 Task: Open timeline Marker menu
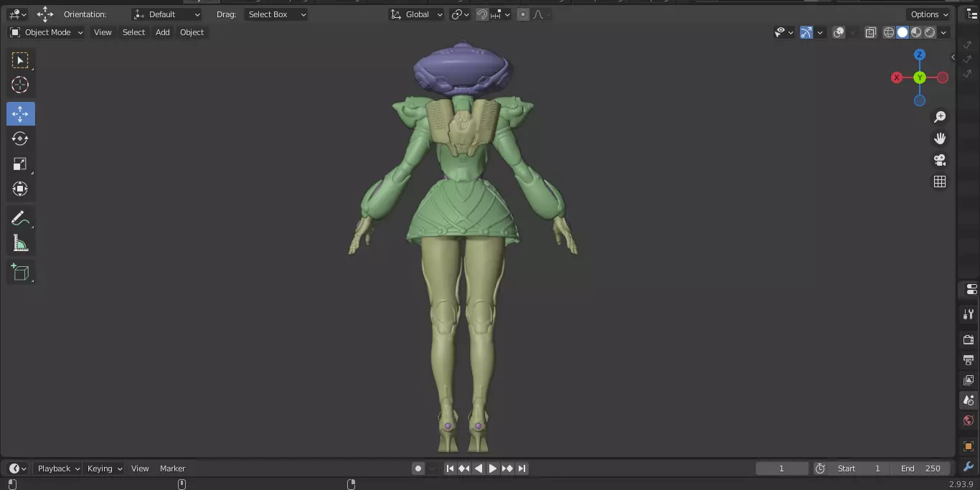tap(172, 468)
